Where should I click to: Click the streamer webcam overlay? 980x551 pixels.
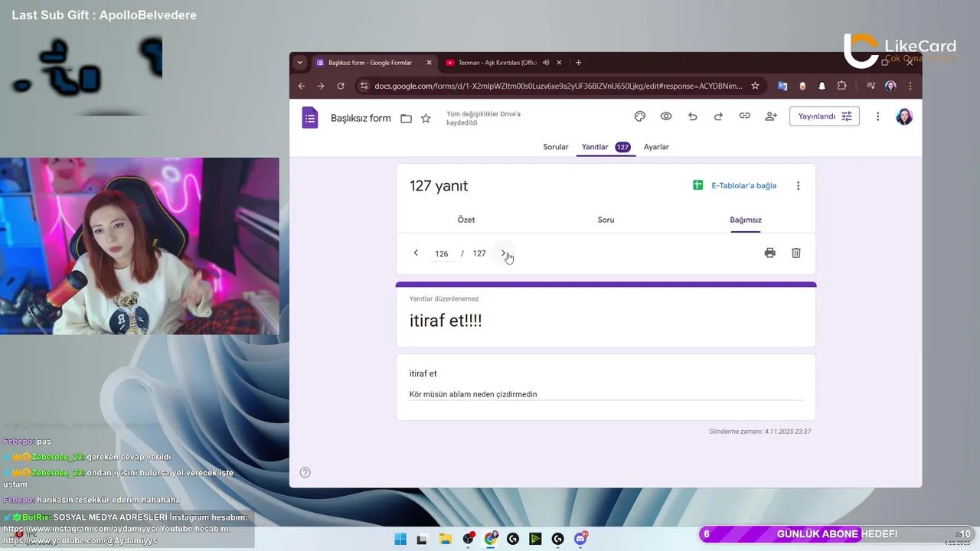tap(139, 246)
